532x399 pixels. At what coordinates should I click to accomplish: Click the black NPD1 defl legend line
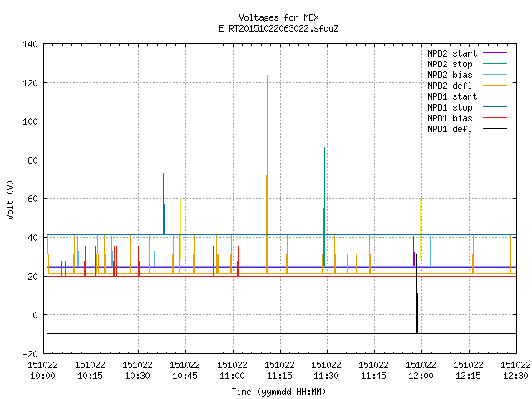(495, 129)
